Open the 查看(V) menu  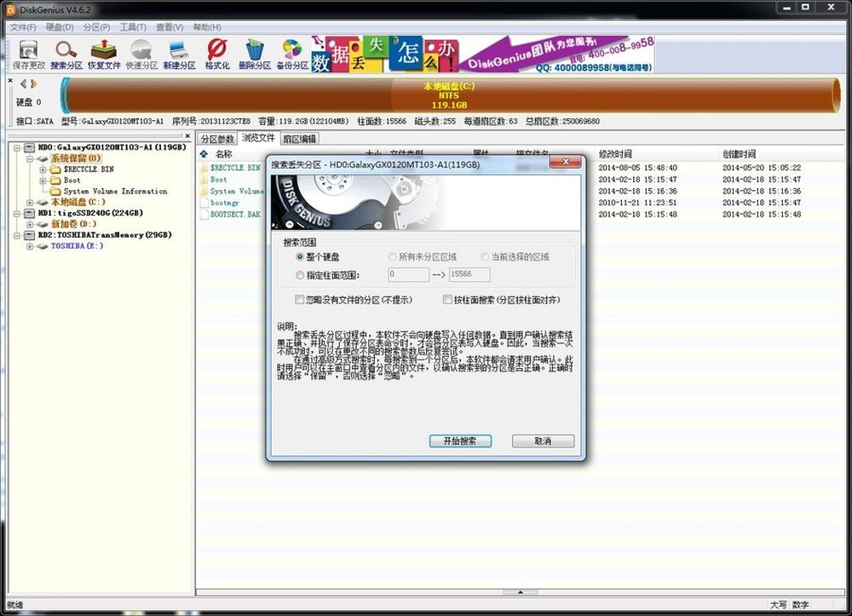[x=170, y=27]
